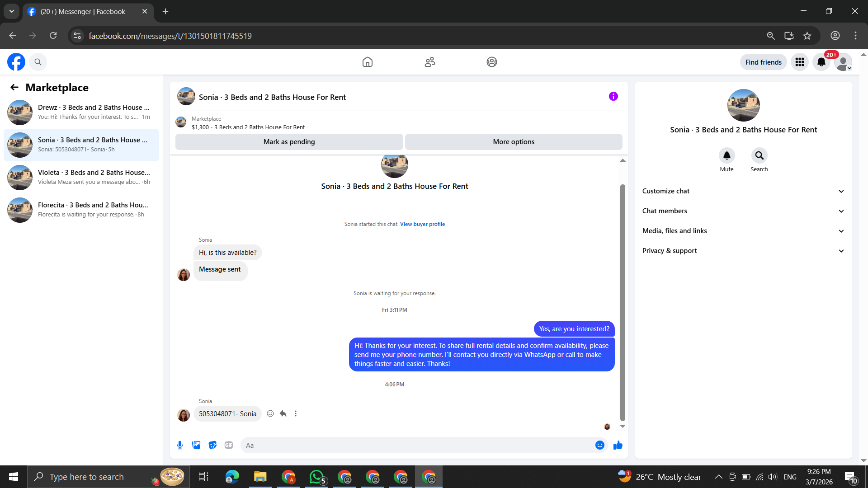Click the chat vertical scrollbar
The width and height of the screenshot is (868, 488).
(x=623, y=303)
